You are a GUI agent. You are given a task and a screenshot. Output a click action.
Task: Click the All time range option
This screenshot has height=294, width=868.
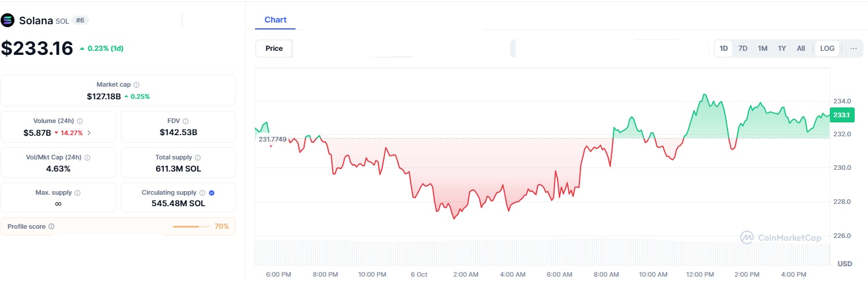click(x=801, y=49)
